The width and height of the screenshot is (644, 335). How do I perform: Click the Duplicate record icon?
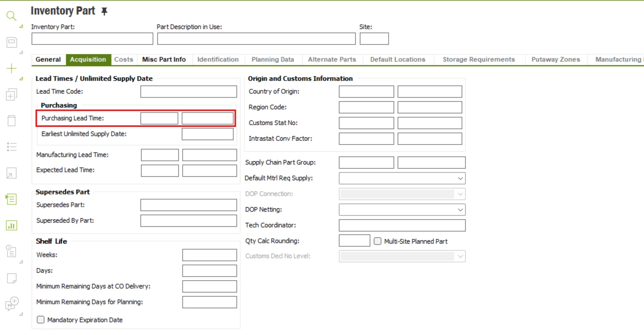12,95
